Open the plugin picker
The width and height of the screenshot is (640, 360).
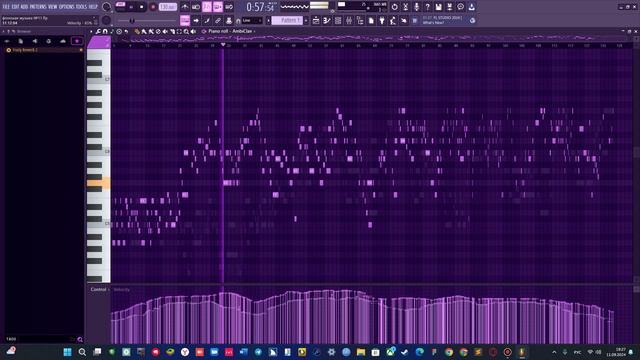(x=382, y=20)
